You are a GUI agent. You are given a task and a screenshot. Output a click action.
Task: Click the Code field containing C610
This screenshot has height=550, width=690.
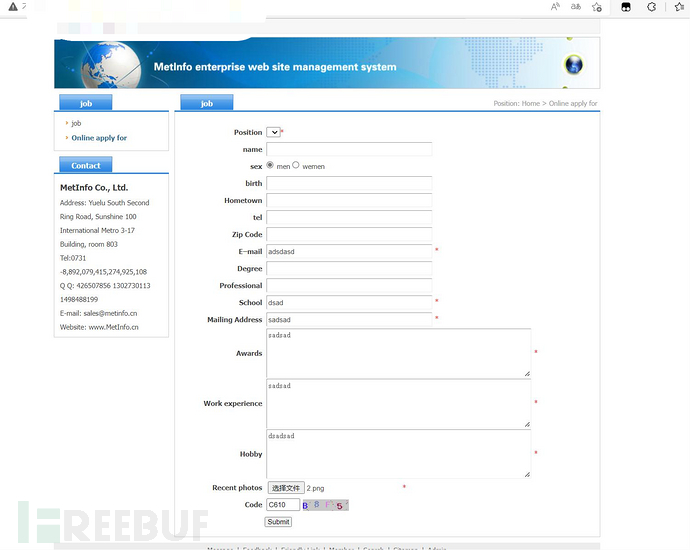pyautogui.click(x=283, y=505)
